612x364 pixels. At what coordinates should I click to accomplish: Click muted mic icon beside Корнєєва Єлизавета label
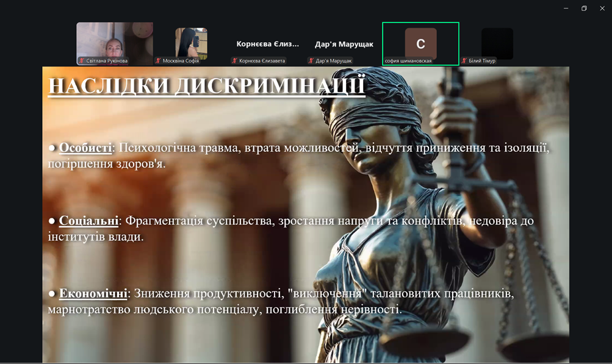(235, 61)
